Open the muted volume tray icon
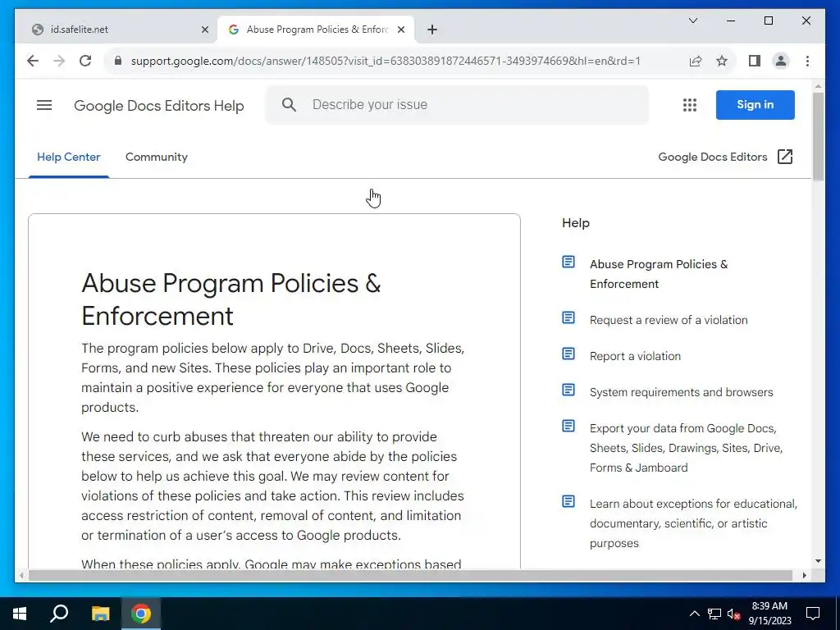 point(734,614)
